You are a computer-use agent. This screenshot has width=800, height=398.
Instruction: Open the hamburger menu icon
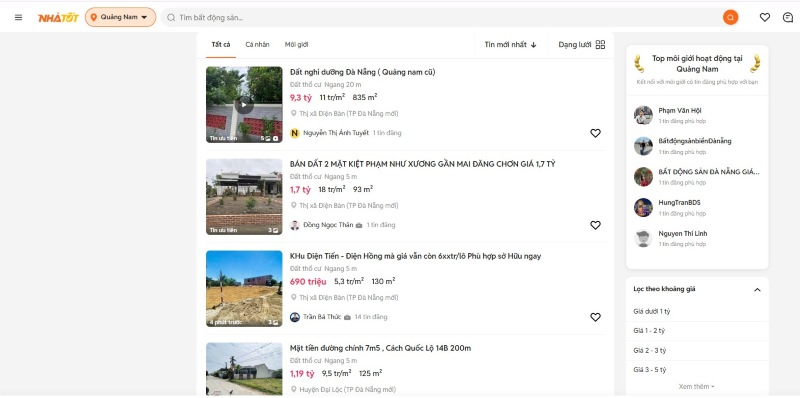coord(18,17)
